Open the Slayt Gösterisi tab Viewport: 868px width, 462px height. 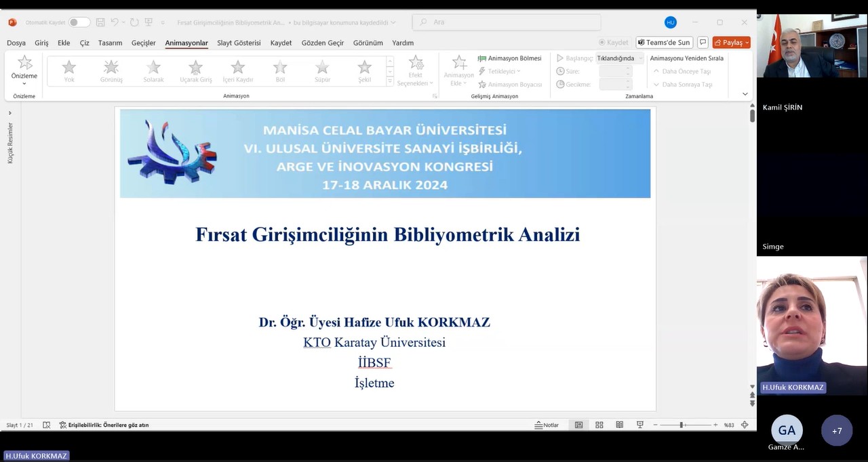239,43
